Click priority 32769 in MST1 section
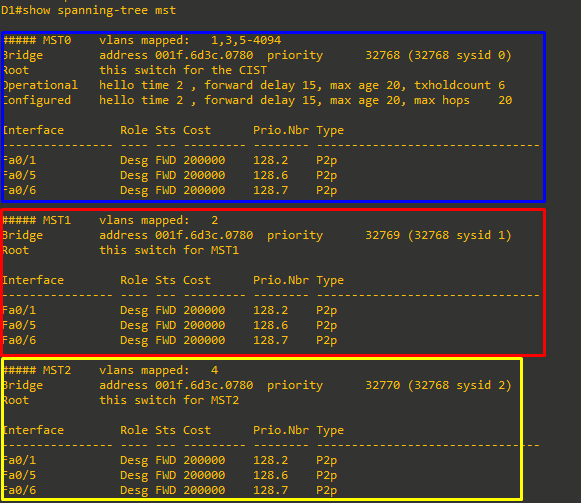 [383, 235]
